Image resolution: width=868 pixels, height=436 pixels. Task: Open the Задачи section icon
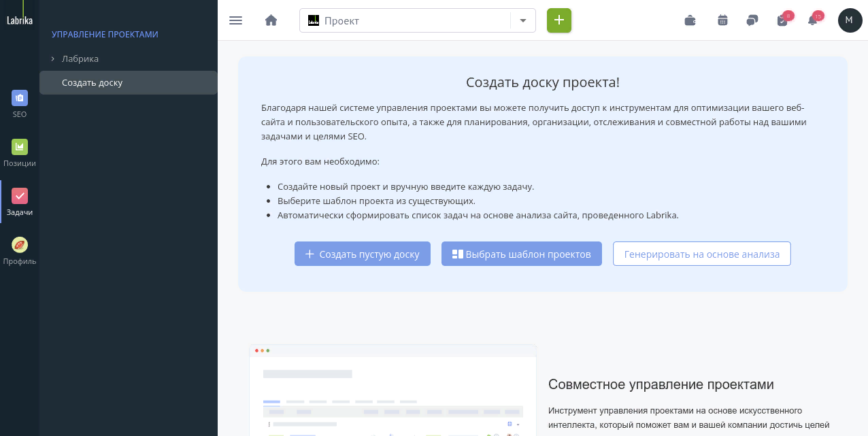pyautogui.click(x=20, y=196)
